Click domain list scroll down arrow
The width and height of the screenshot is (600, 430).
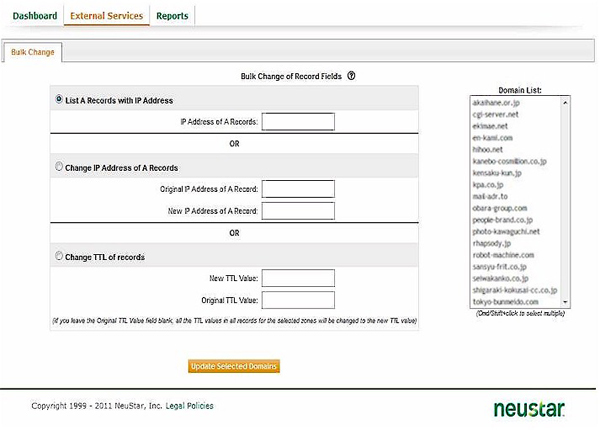coord(565,301)
